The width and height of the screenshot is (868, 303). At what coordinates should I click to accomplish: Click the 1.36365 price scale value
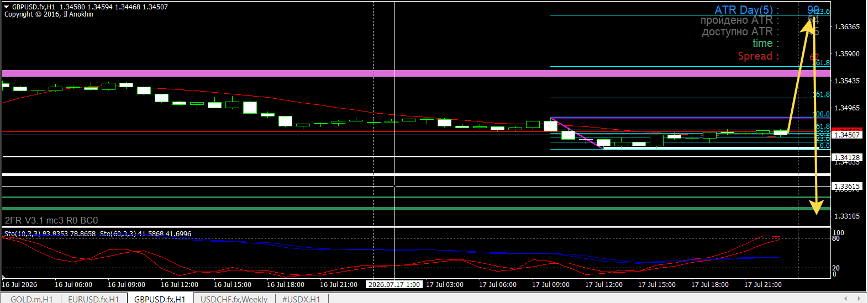[846, 26]
